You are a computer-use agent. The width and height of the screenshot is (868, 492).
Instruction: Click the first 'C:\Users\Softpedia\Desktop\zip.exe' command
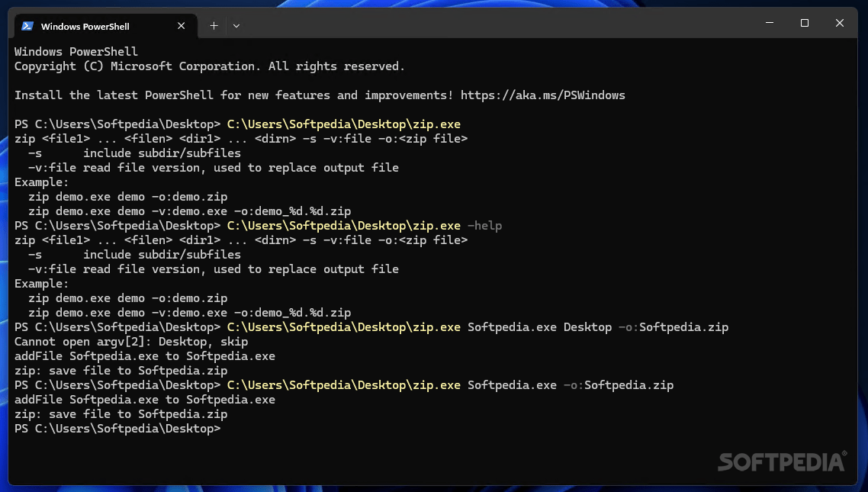[x=344, y=124]
